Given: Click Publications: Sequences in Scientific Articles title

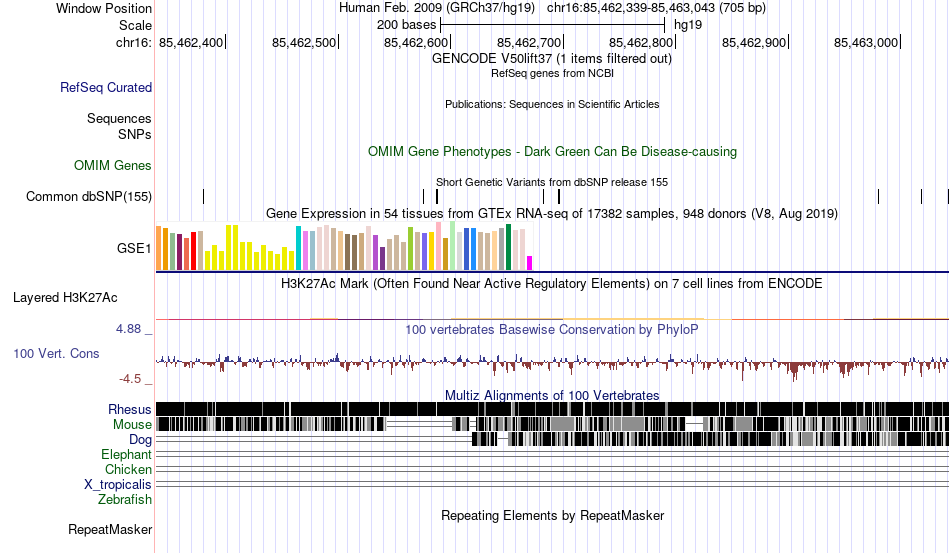Looking at the screenshot, I should 552,104.
